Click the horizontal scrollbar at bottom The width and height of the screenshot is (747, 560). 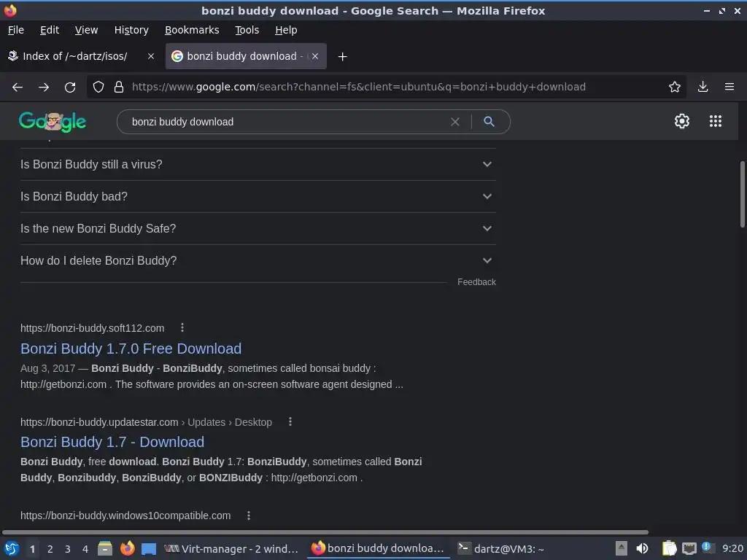click(x=325, y=532)
